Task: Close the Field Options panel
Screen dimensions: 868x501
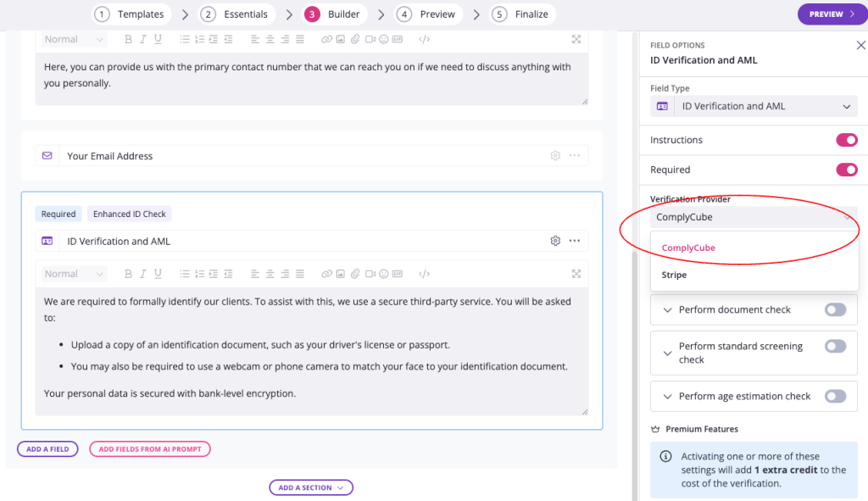Action: [860, 46]
